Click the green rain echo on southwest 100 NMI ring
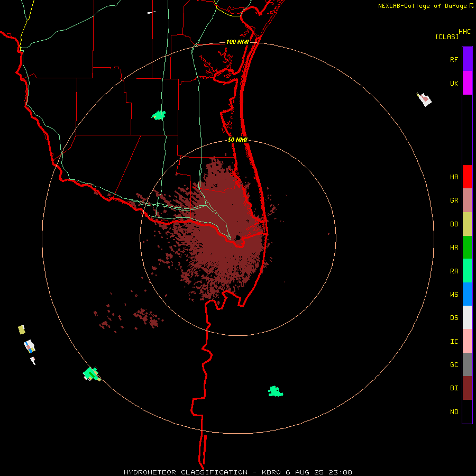The width and height of the screenshot is (476, 476). click(x=91, y=374)
